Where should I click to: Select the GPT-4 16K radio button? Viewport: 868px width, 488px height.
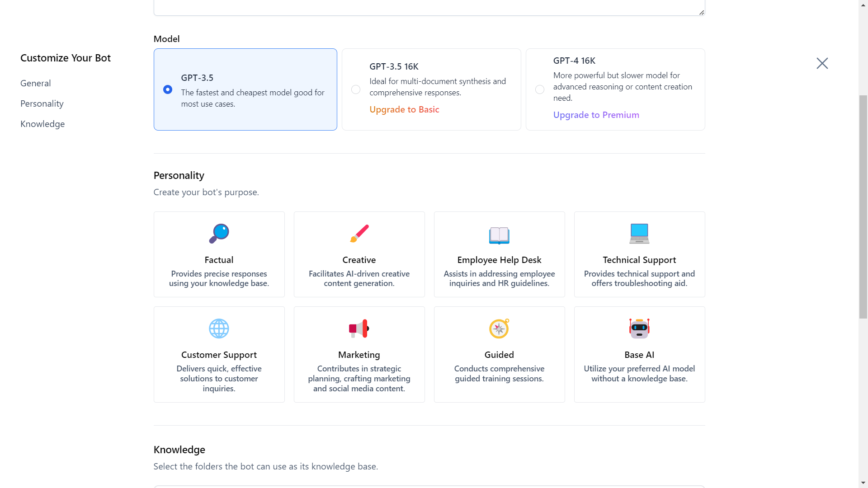pos(540,89)
